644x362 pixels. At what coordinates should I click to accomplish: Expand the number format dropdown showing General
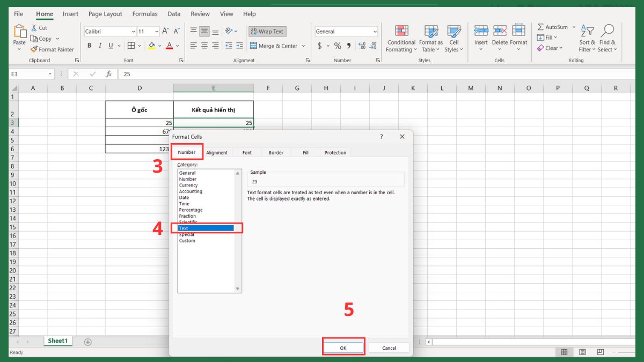(375, 32)
